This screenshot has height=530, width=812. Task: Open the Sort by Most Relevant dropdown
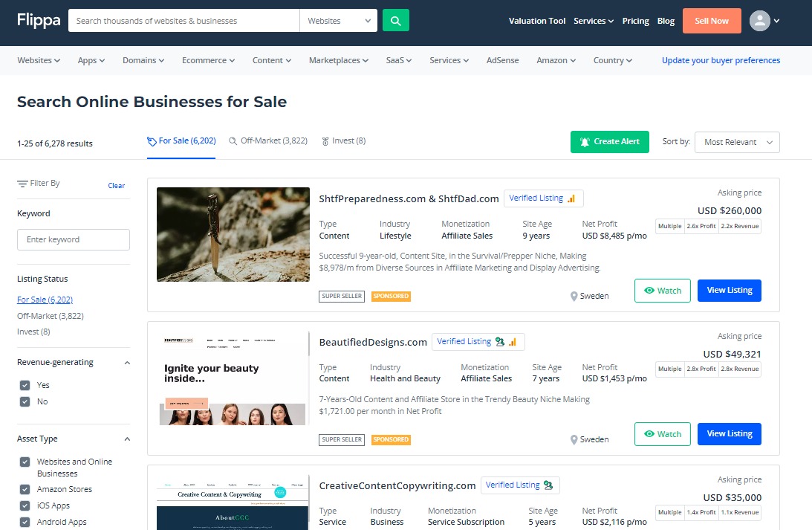[737, 142]
